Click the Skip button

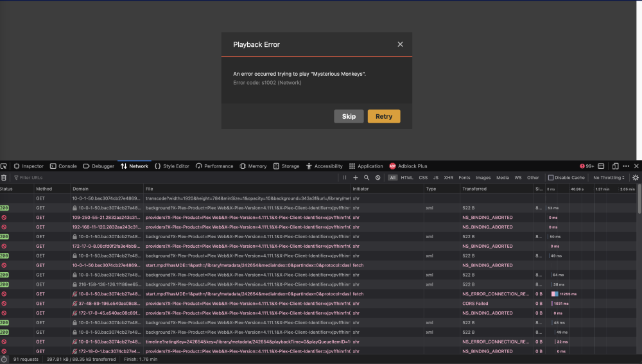click(349, 116)
